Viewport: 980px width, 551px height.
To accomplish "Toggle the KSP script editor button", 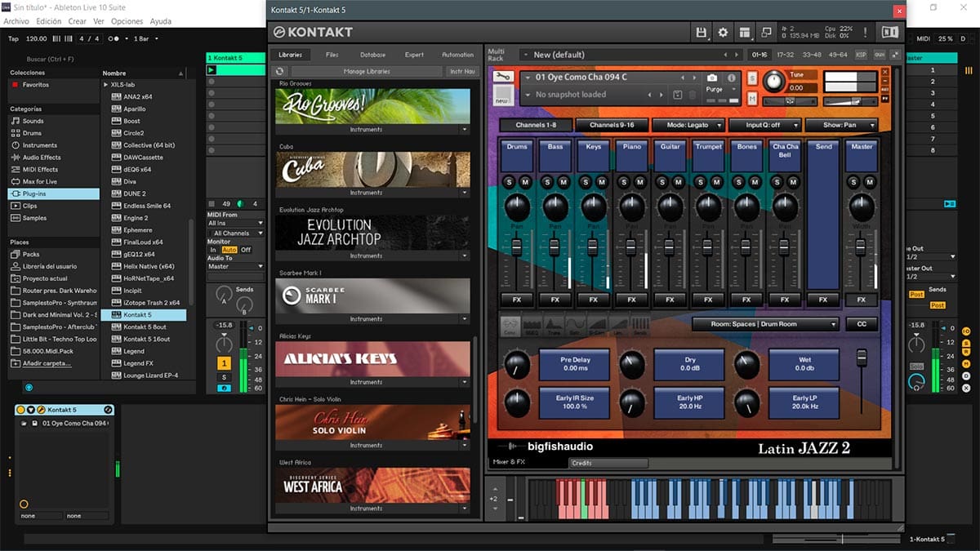I will tap(861, 55).
